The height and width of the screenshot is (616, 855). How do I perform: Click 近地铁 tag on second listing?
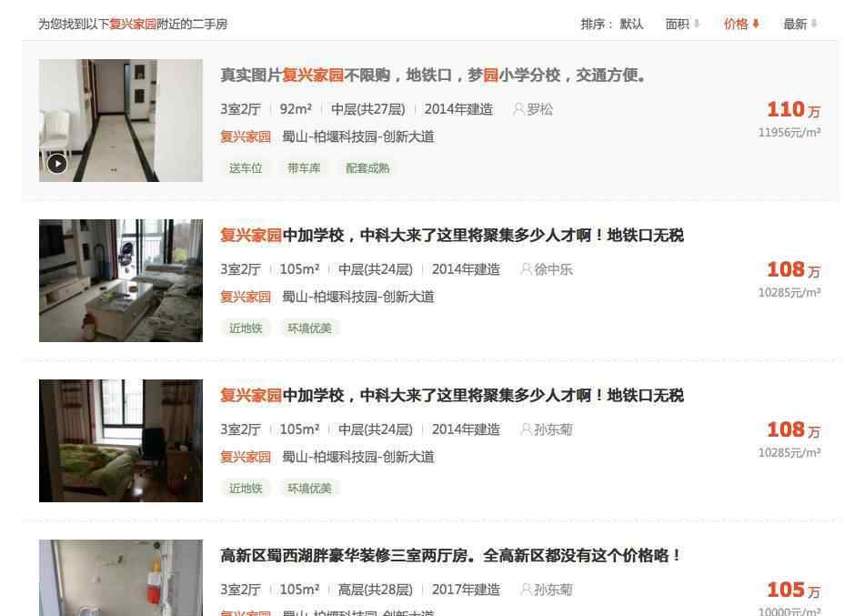click(246, 328)
